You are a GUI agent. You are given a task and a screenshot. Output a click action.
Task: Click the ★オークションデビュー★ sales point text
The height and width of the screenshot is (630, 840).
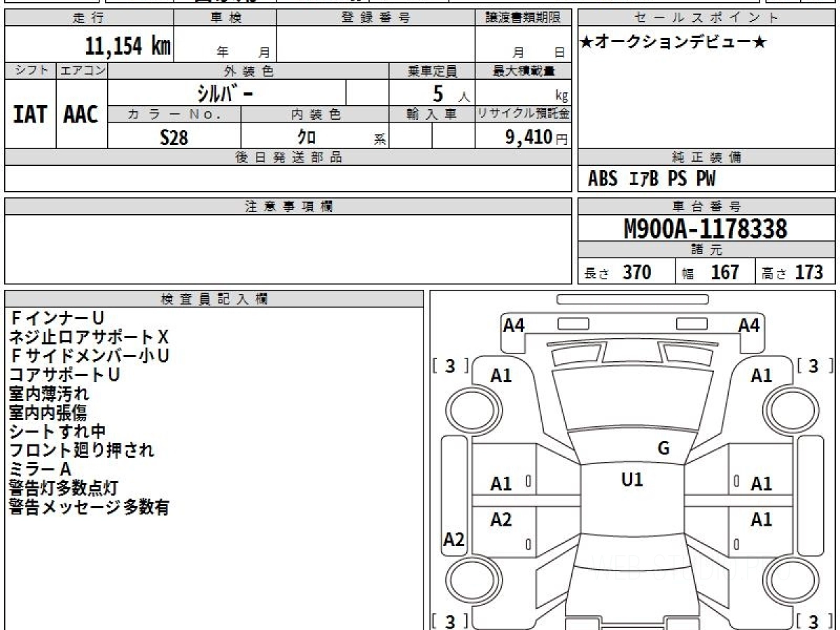(673, 42)
